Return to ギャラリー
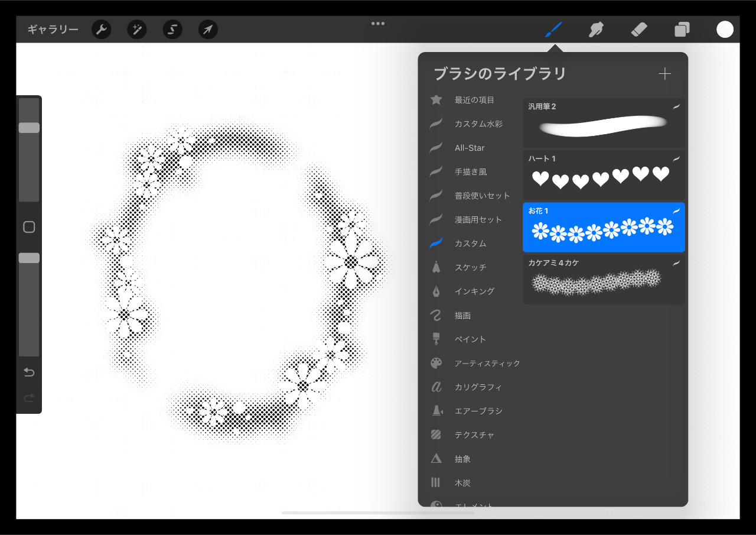 [x=53, y=30]
